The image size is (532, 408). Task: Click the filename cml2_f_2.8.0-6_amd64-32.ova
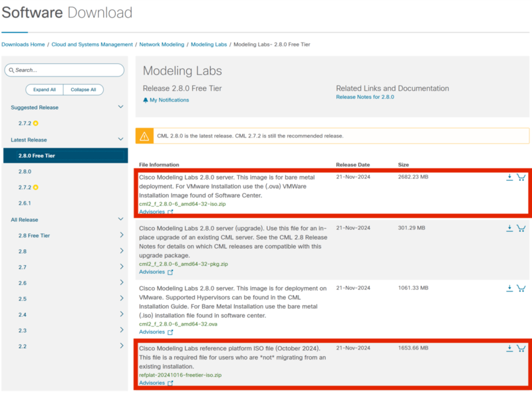click(178, 324)
